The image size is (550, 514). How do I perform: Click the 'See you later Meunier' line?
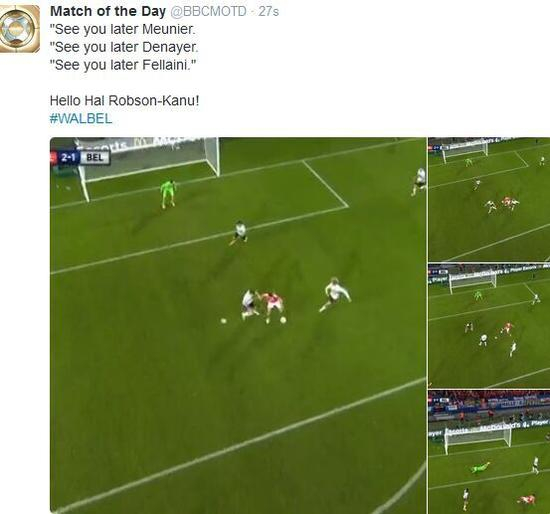point(122,29)
